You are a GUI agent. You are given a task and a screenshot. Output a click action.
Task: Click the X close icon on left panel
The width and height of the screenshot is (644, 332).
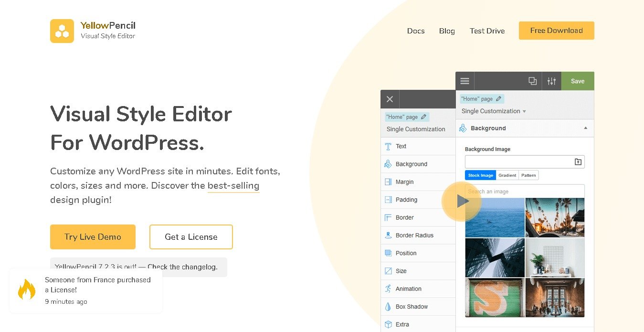tap(390, 99)
